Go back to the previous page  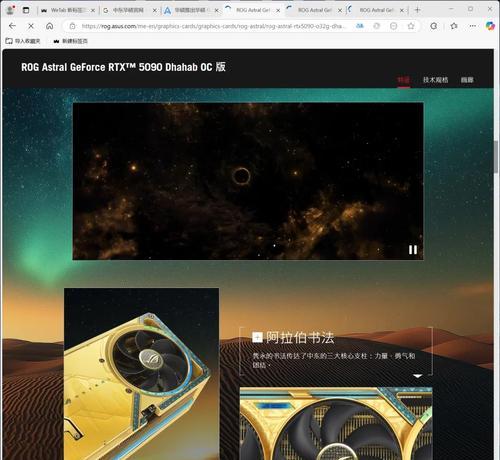pos(12,26)
